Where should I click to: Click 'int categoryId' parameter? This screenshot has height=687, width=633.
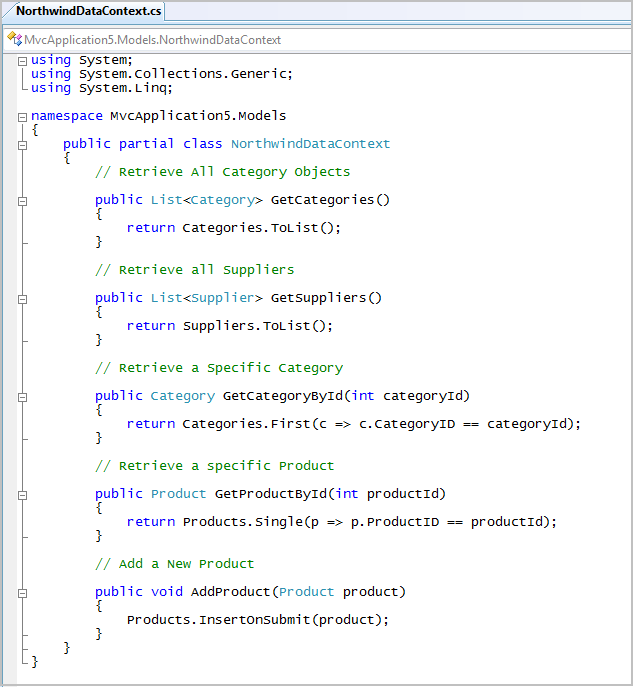pyautogui.click(x=407, y=396)
